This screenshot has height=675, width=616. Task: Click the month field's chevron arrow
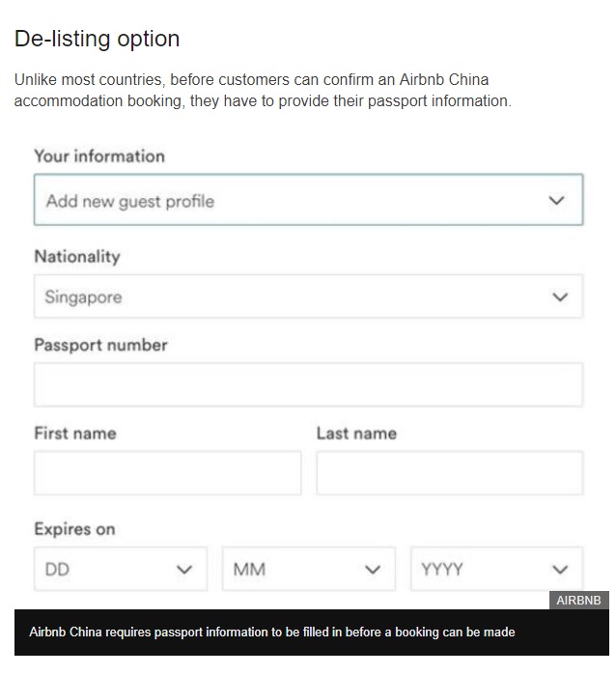tap(373, 570)
